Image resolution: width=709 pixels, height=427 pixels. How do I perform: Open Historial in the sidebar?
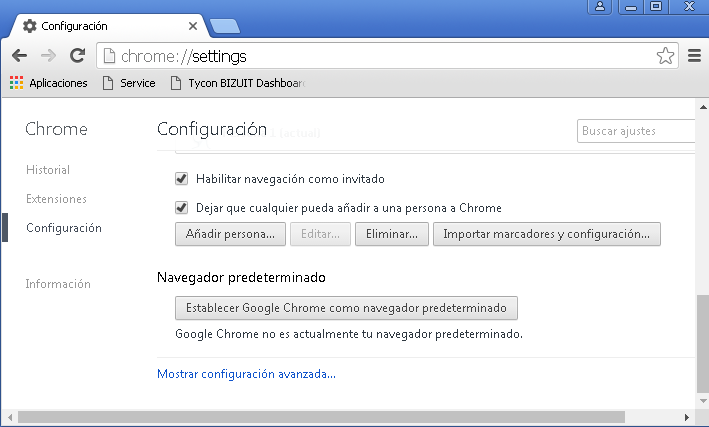[48, 170]
